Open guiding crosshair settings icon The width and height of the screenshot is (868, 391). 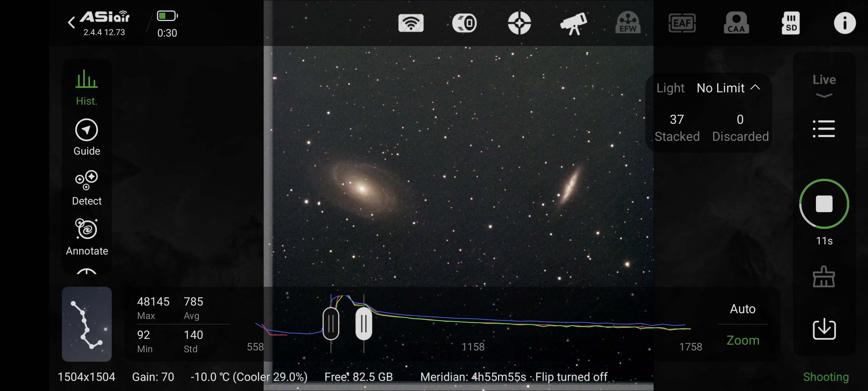[x=519, y=23]
